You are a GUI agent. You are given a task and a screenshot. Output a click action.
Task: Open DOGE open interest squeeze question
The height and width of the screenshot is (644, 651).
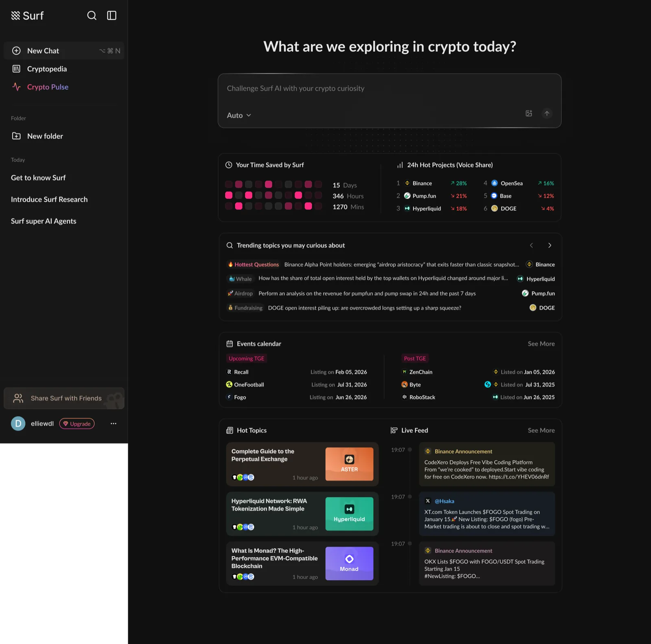click(x=365, y=308)
